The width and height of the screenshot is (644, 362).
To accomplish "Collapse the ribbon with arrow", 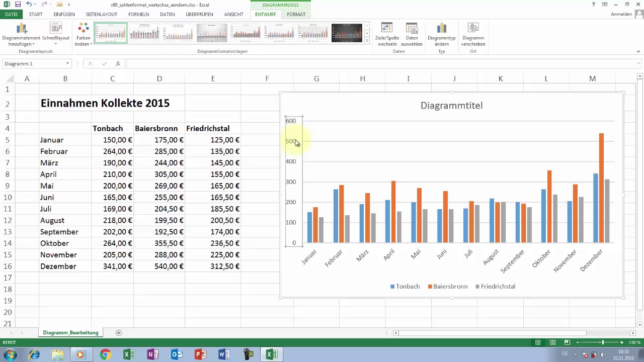I will pyautogui.click(x=638, y=51).
